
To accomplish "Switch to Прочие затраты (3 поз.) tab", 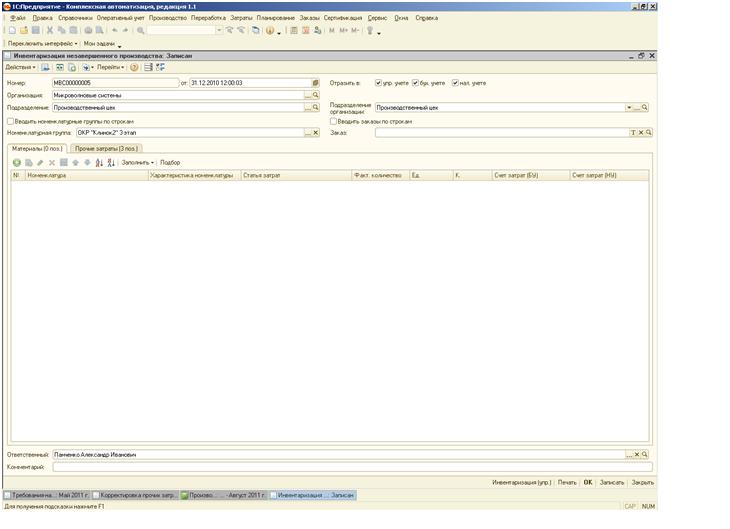I will coord(107,149).
